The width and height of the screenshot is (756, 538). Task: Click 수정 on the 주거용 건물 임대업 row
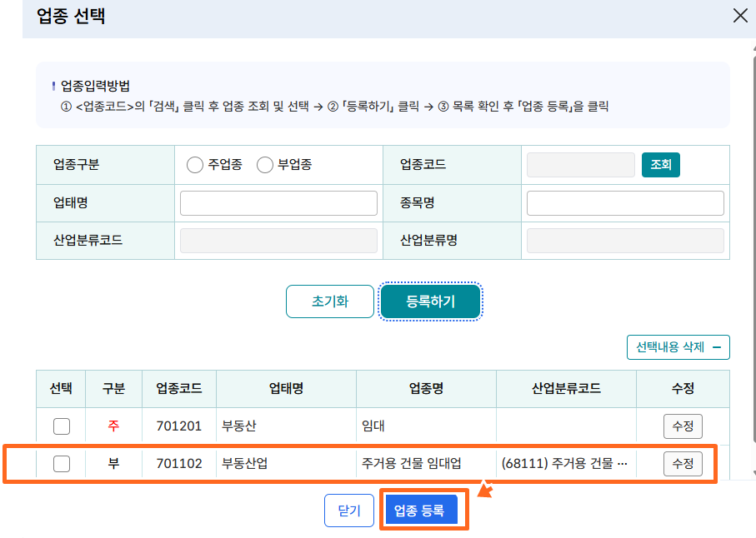pos(683,464)
